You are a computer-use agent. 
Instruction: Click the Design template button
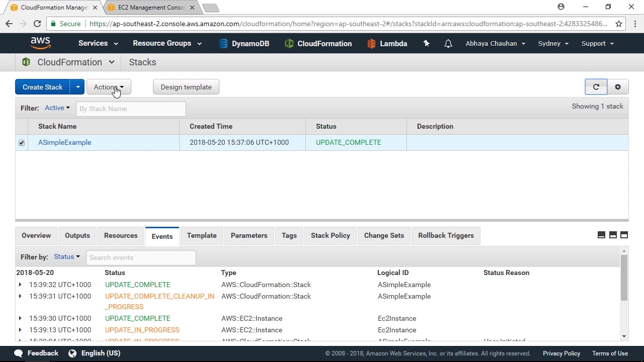coord(186,87)
